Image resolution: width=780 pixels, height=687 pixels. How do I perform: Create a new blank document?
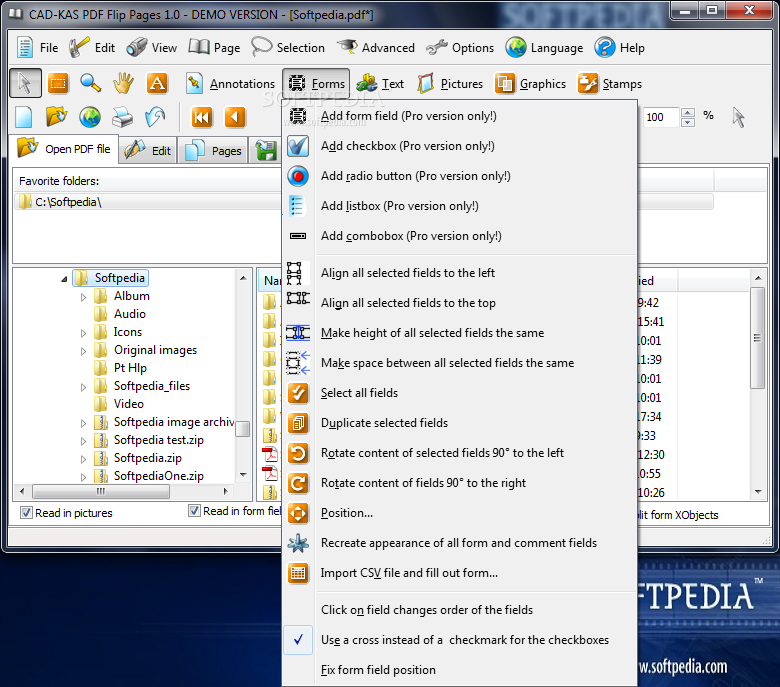[x=24, y=117]
